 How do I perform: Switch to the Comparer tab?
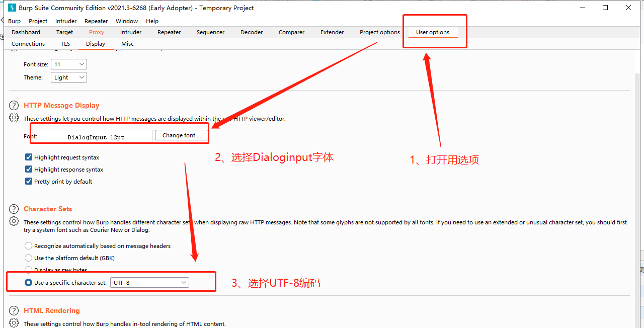tap(292, 32)
